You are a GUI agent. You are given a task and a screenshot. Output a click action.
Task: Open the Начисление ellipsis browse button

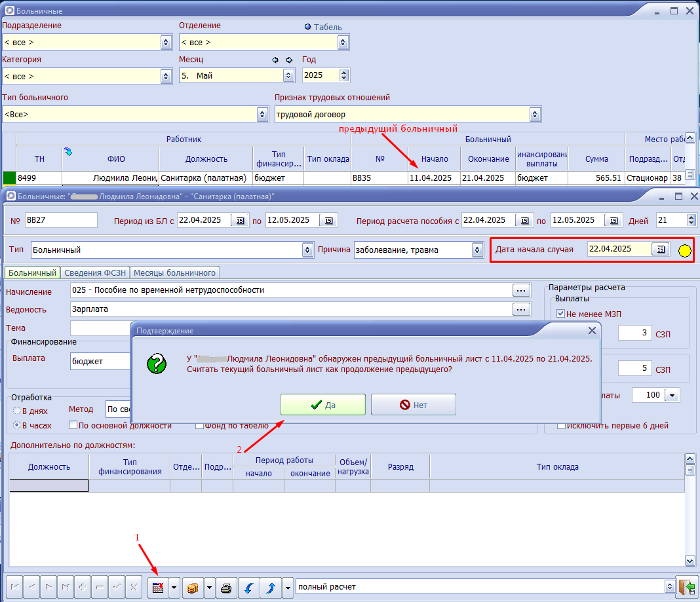[521, 290]
